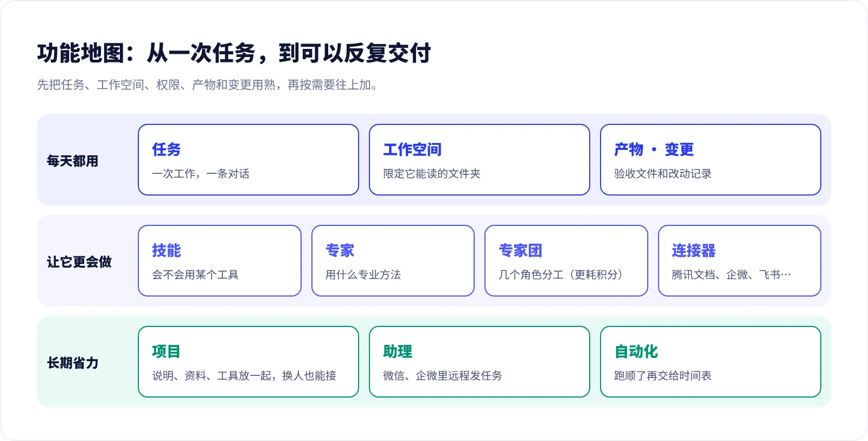868x441 pixels.
Task: Select the description "会不会用某个工具"
Action: (195, 275)
